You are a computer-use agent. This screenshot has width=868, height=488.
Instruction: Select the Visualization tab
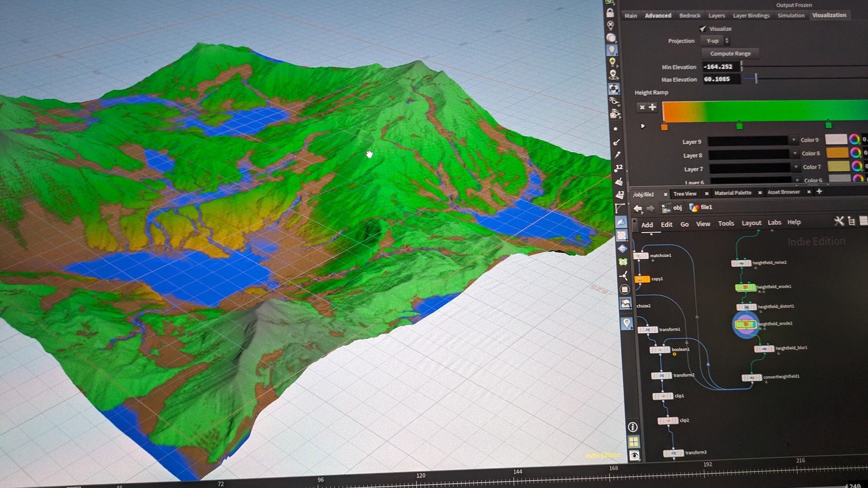click(829, 15)
